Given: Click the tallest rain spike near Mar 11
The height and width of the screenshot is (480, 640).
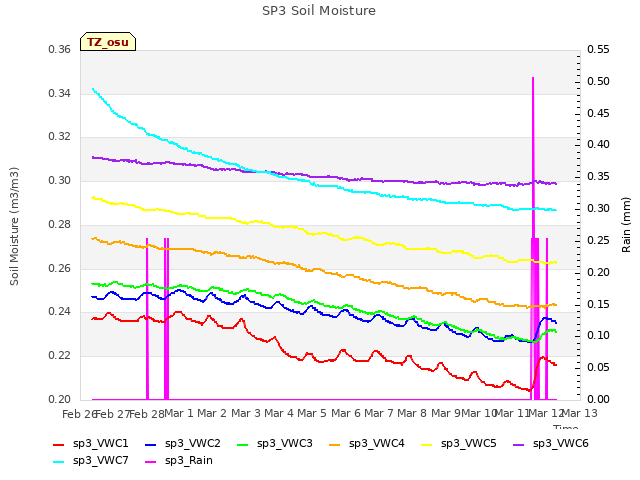Looking at the screenshot, I should [533, 163].
